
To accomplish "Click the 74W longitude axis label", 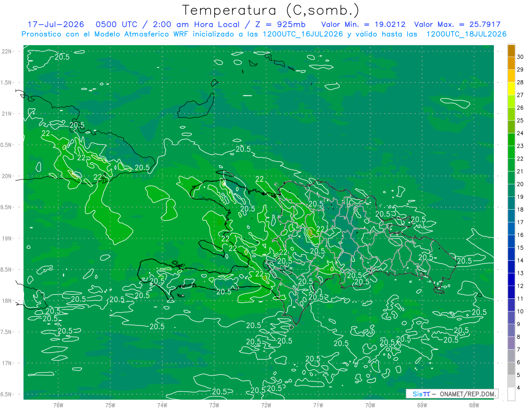I will point(162,405).
